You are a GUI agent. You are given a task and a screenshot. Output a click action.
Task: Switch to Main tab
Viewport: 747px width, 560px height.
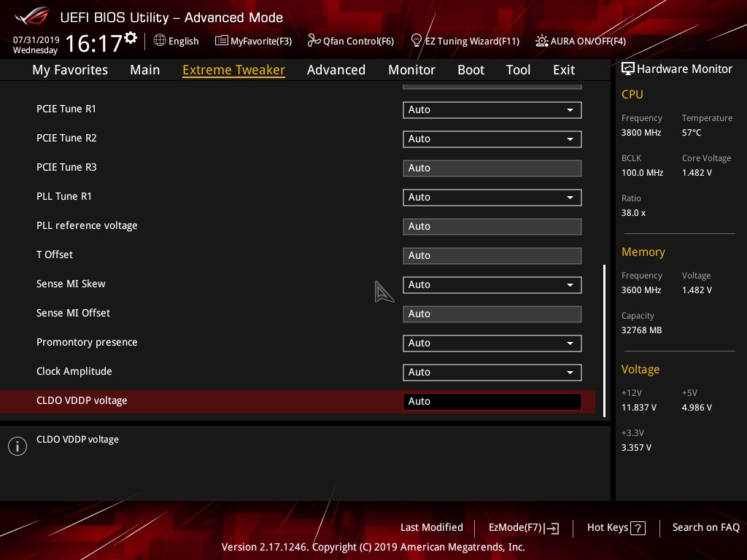[x=145, y=70]
